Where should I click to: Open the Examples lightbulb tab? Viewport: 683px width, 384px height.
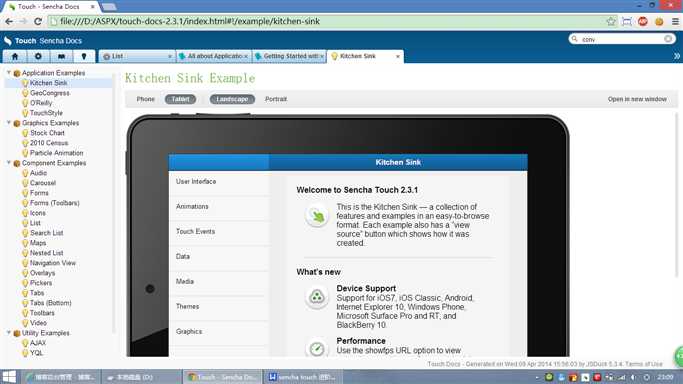pos(84,57)
